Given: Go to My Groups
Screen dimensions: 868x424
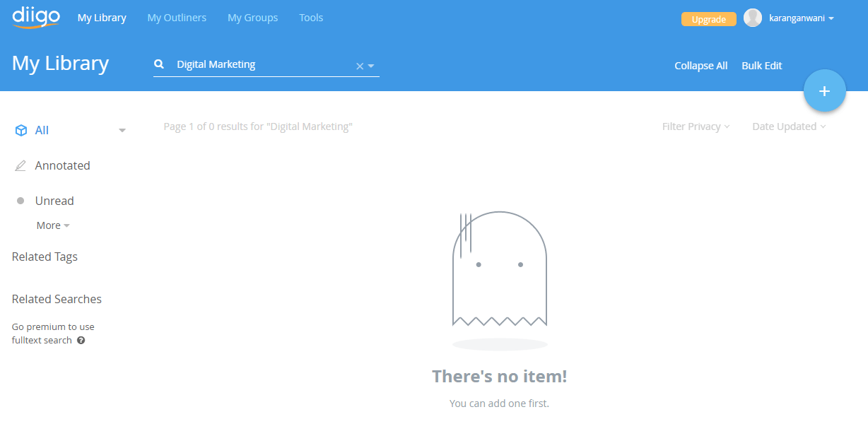Looking at the screenshot, I should point(252,18).
